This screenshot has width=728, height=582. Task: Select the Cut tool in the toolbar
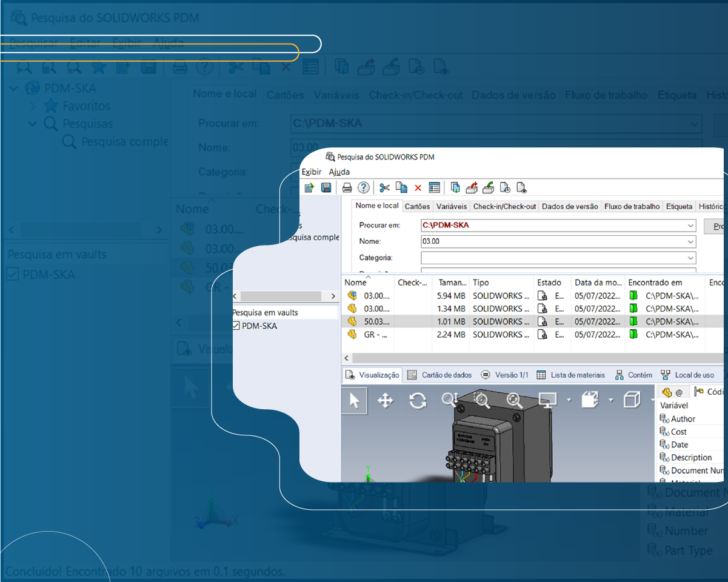pos(385,187)
